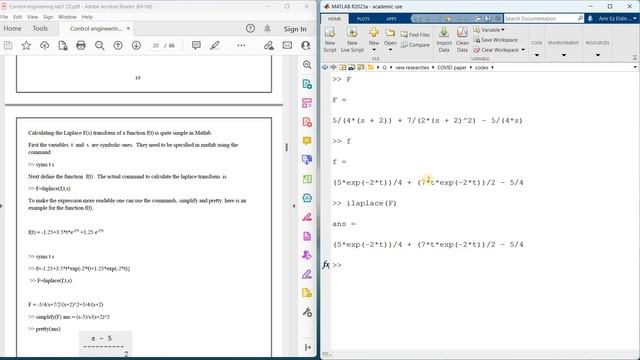Click Save Workspace in MATLAB

click(x=496, y=40)
